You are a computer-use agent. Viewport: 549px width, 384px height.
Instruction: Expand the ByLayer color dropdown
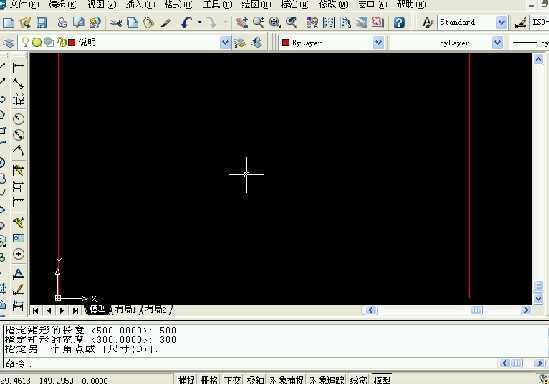[x=378, y=43]
